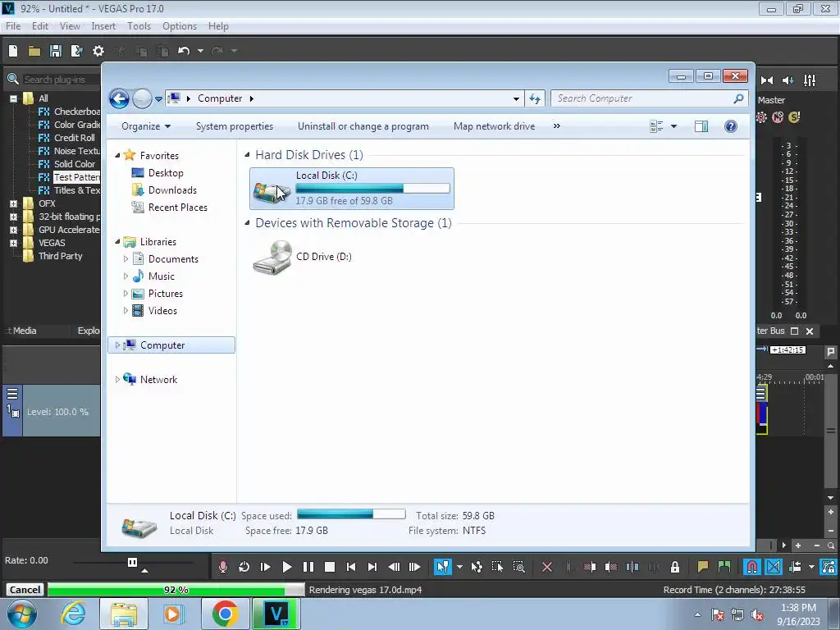Open Auto Ripple mode dropdown arrow

pos(811,567)
